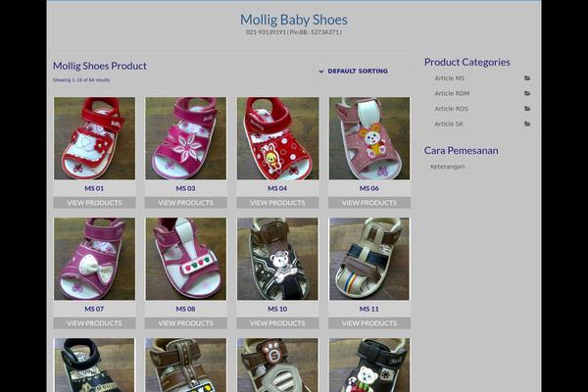The width and height of the screenshot is (588, 392).
Task: Open the MS 04 red bunny sandal thumbnail
Action: click(278, 138)
